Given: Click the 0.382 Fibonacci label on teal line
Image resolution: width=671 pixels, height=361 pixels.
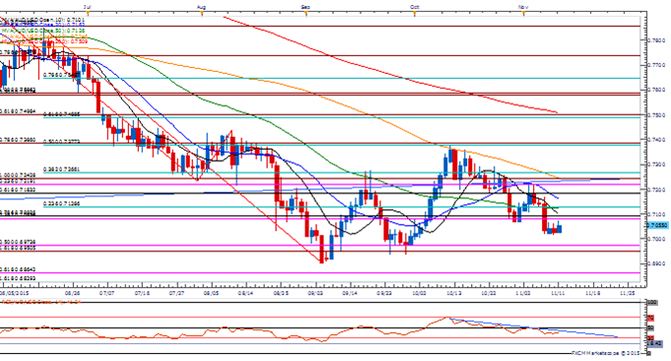Looking at the screenshot, I should click(61, 169).
